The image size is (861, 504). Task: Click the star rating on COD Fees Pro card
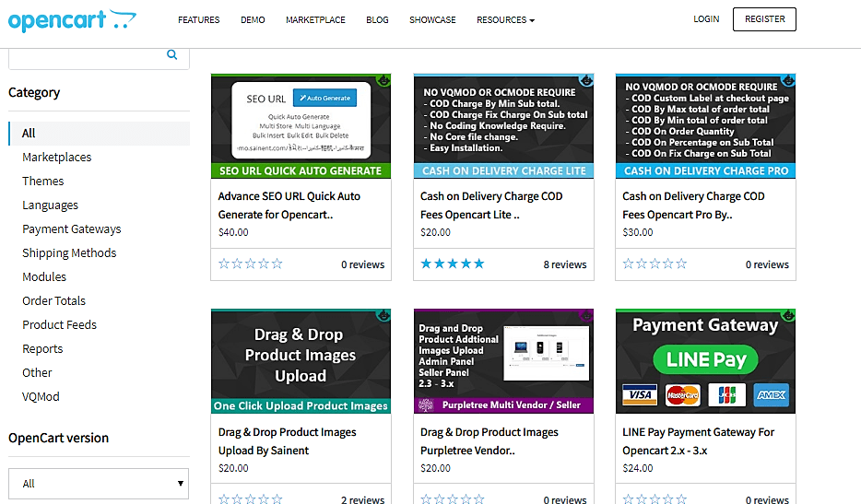tap(655, 264)
